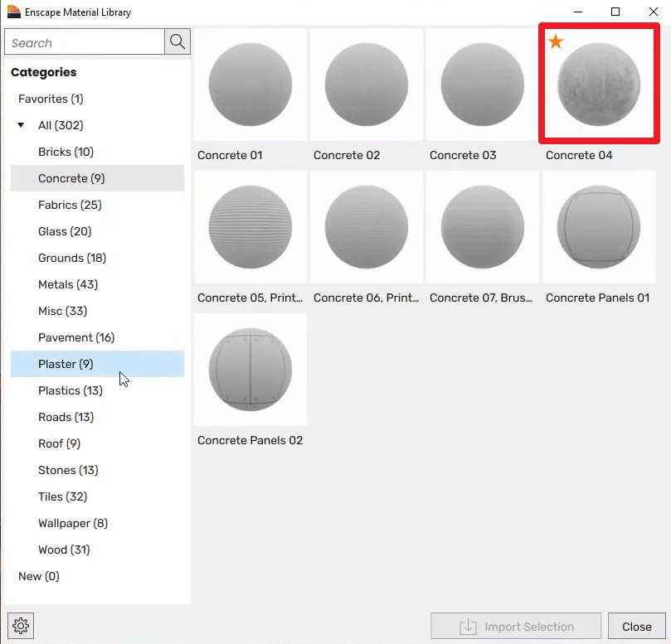
Task: Click the Concrete Panels 02 name label
Action: click(x=250, y=440)
